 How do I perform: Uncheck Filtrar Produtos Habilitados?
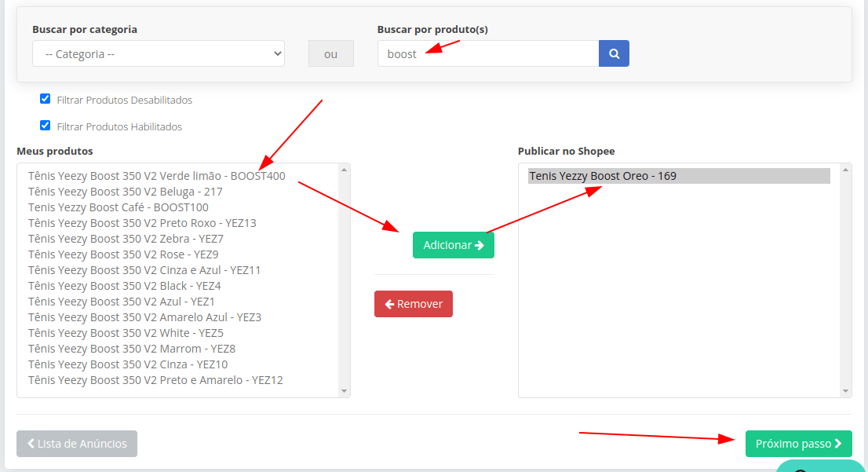coord(46,126)
